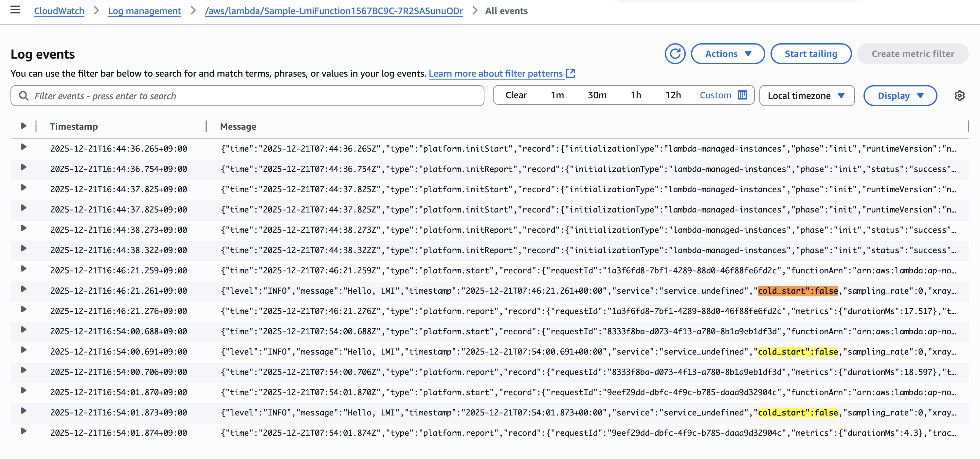Screen dimensions: 980x459
Task: Open Learn more about filter patterns link
Action: [x=495, y=73]
